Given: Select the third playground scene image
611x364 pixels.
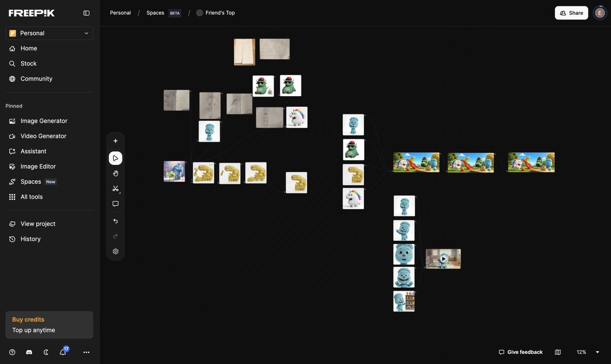Looking at the screenshot, I should [531, 162].
